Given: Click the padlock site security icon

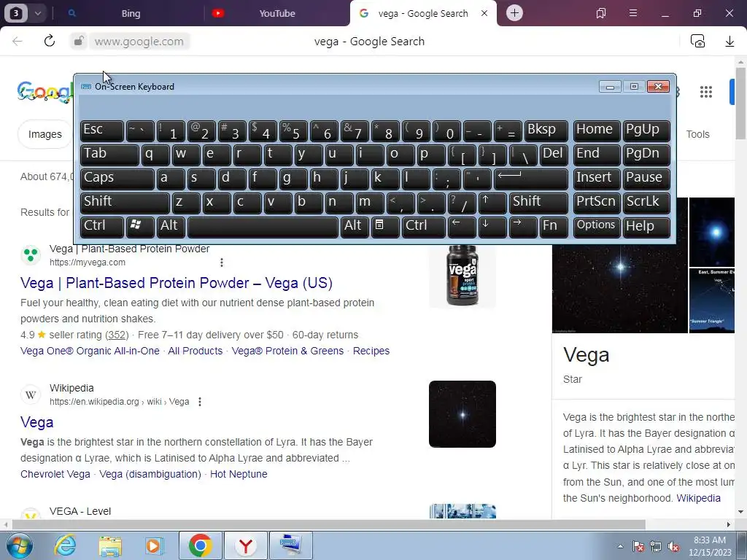Looking at the screenshot, I should [x=79, y=41].
